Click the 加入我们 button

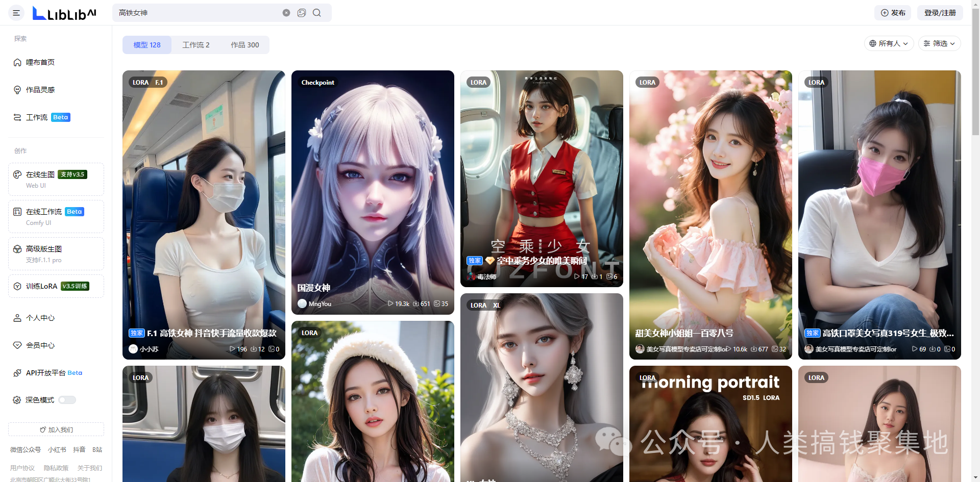pyautogui.click(x=56, y=429)
